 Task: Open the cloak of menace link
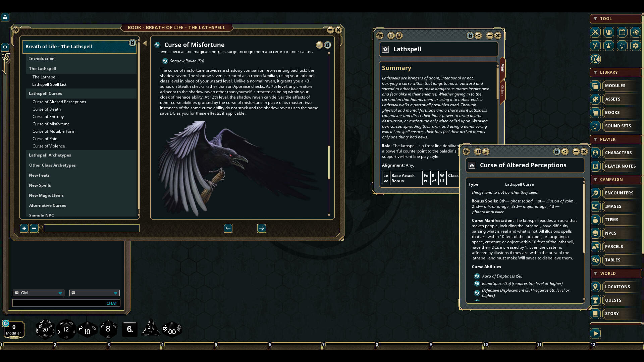click(175, 97)
